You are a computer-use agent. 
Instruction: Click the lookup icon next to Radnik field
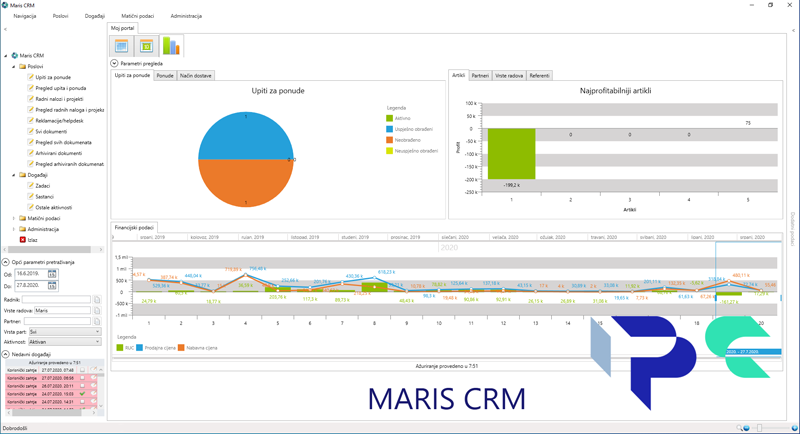click(97, 300)
